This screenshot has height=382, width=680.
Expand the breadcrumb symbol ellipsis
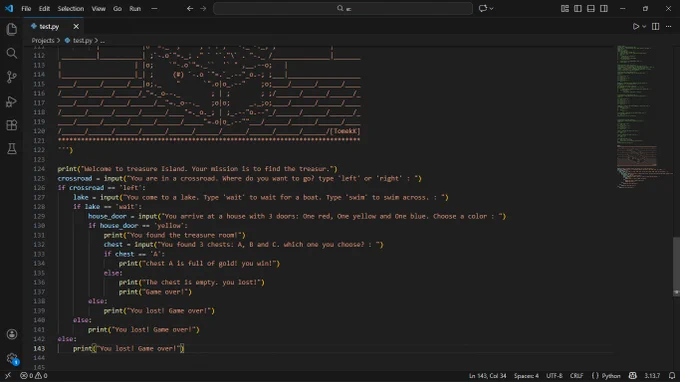tap(102, 40)
